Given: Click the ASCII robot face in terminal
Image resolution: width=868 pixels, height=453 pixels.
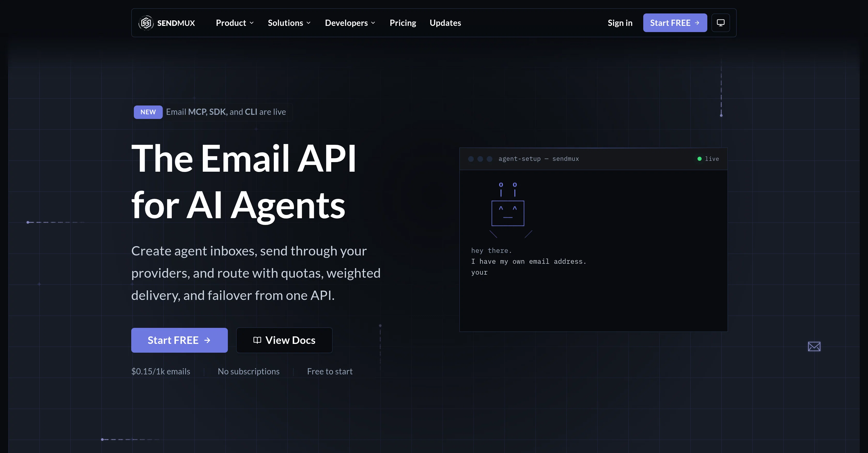Looking at the screenshot, I should [x=508, y=213].
